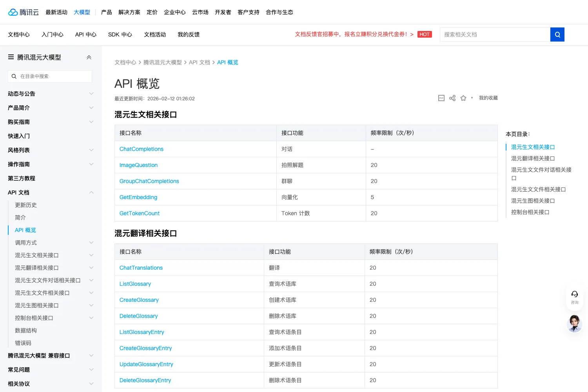Go to API 中心 tab
This screenshot has width=588, height=392.
tap(86, 34)
